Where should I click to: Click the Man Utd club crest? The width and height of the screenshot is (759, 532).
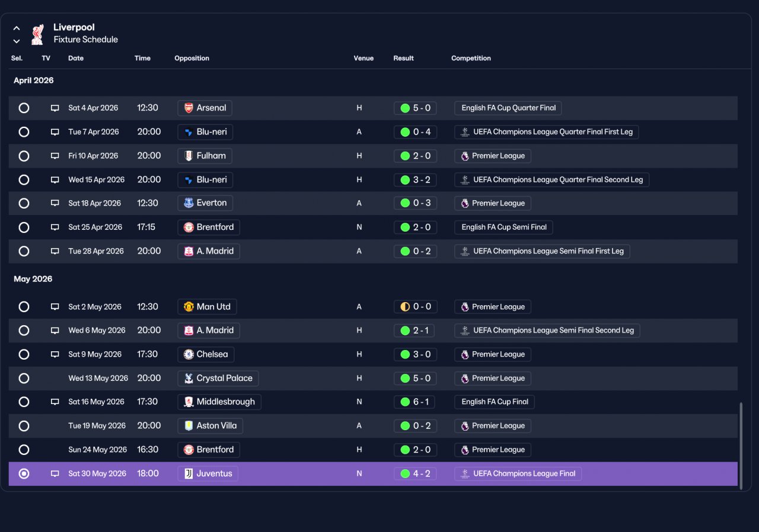189,307
